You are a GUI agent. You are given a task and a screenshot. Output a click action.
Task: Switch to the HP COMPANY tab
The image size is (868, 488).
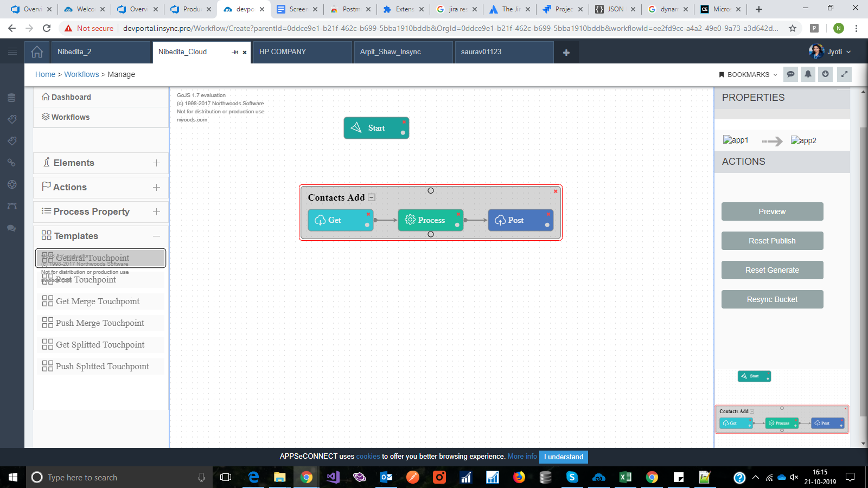(283, 52)
